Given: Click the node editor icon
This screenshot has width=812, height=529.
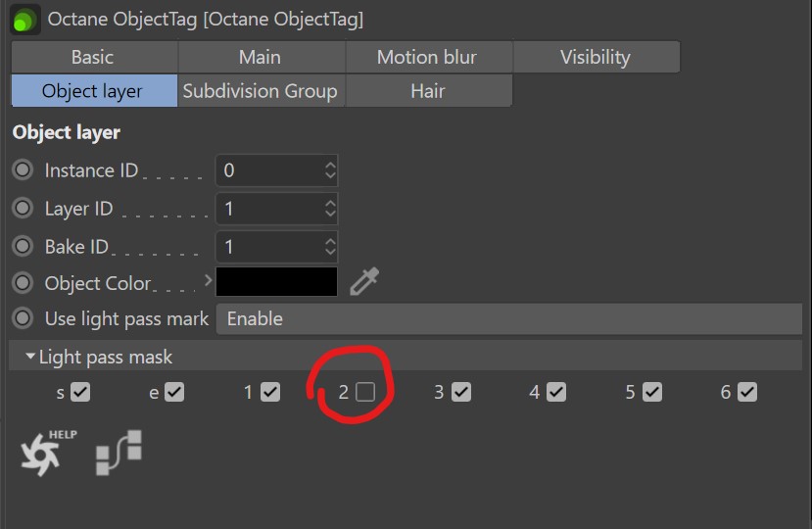Looking at the screenshot, I should tap(119, 453).
